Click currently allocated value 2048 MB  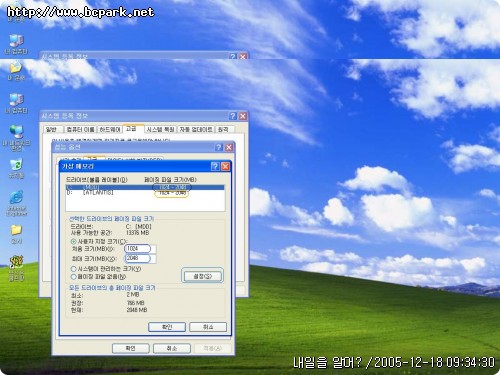(137, 310)
